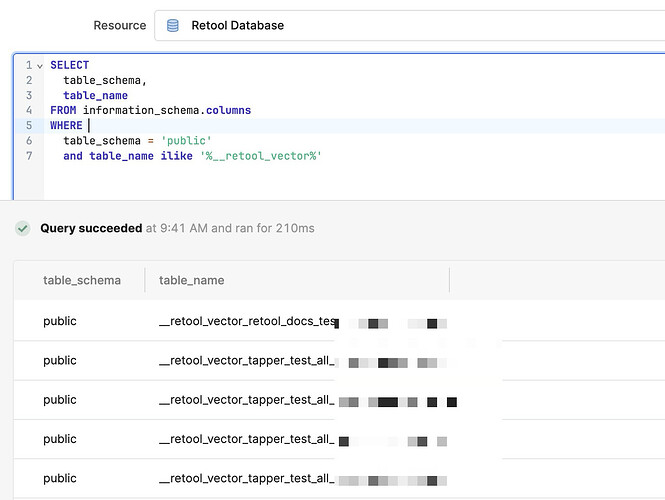Click the SELECT keyword on line 1
665x500 pixels.
pyautogui.click(x=70, y=65)
